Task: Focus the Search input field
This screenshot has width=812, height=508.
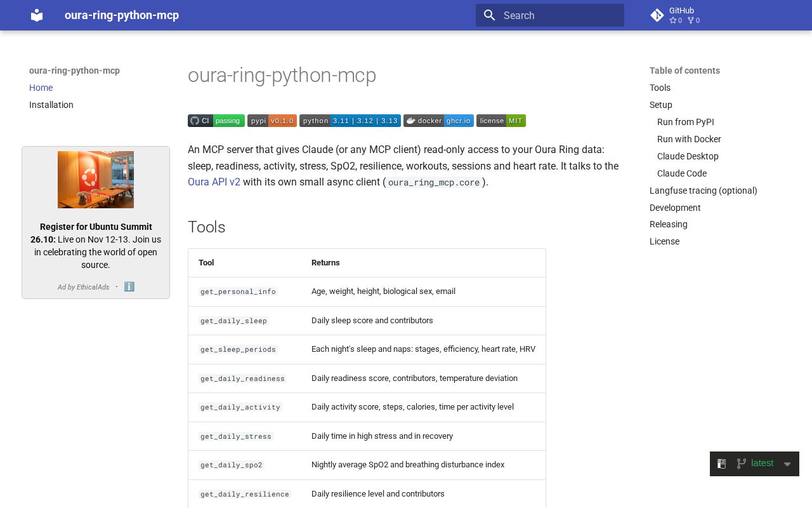Action: point(550,15)
